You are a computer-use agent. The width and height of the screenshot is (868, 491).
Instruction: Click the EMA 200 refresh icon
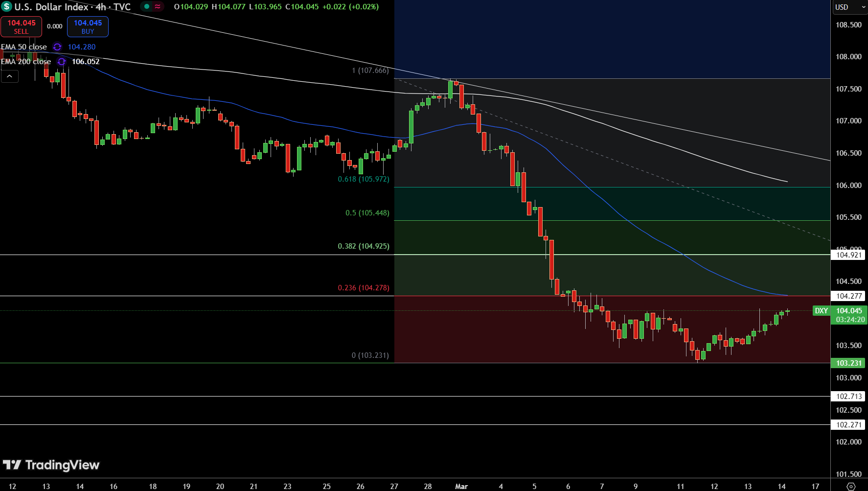[x=61, y=62]
